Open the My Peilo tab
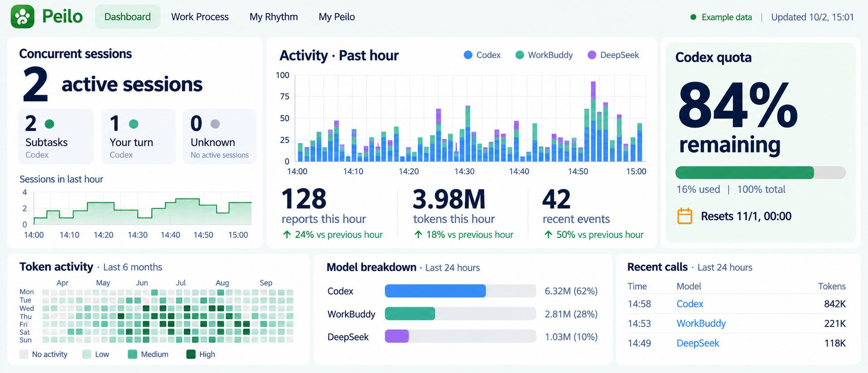Screen dimensions: 868x373 point(336,17)
